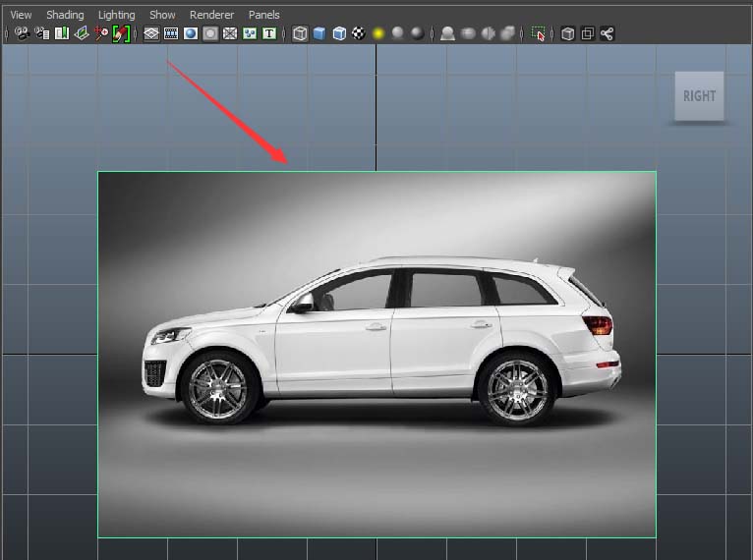
Task: Collapse toolbar grip before Wireframe cube icon
Action: (x=284, y=33)
